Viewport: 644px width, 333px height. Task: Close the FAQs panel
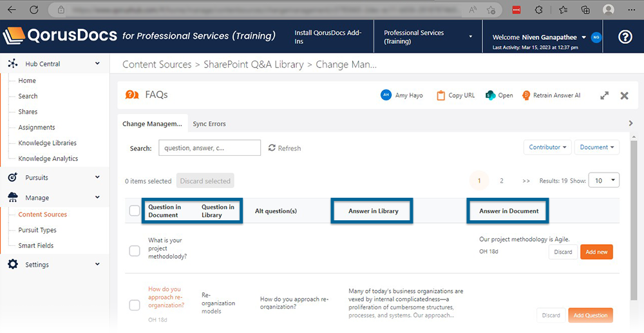(x=624, y=96)
